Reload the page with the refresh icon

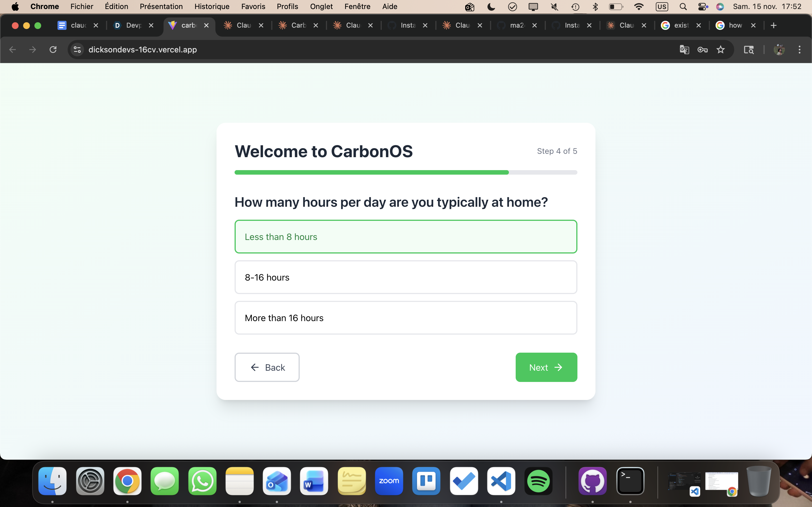click(53, 50)
